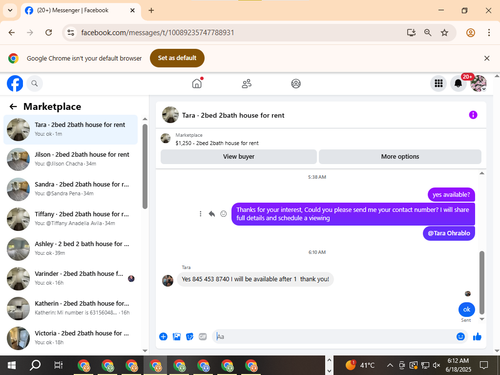
Task: Click the More options button
Action: pyautogui.click(x=400, y=157)
